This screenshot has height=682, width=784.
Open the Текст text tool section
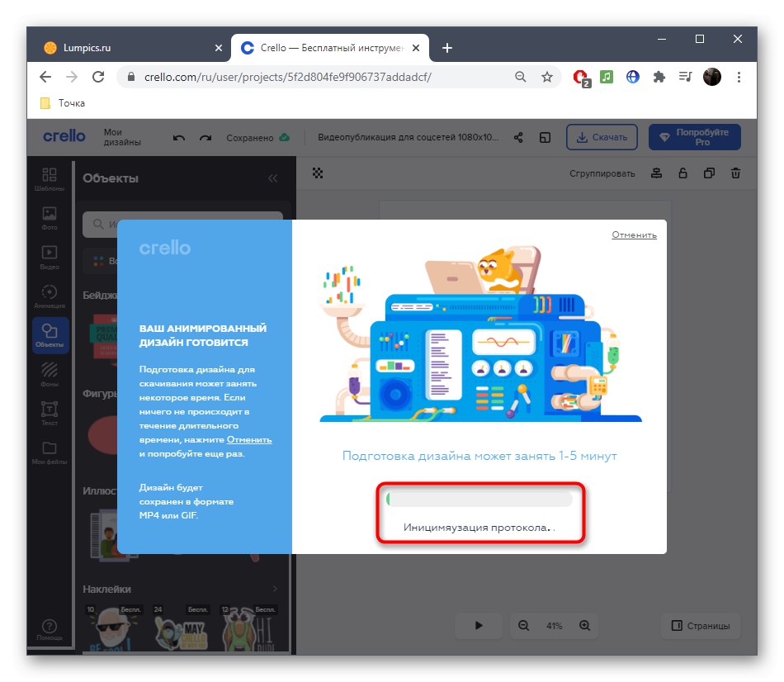(50, 413)
